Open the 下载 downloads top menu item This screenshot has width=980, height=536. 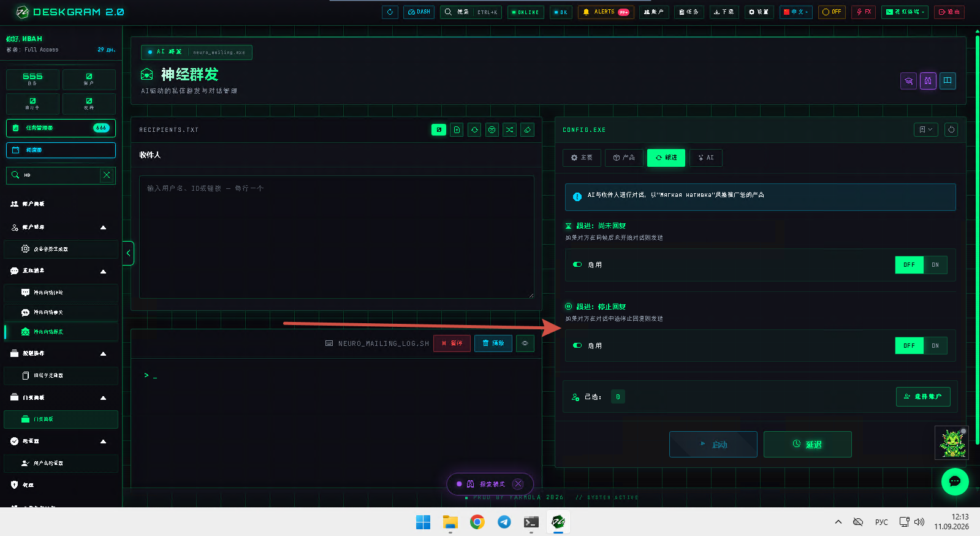pos(724,12)
